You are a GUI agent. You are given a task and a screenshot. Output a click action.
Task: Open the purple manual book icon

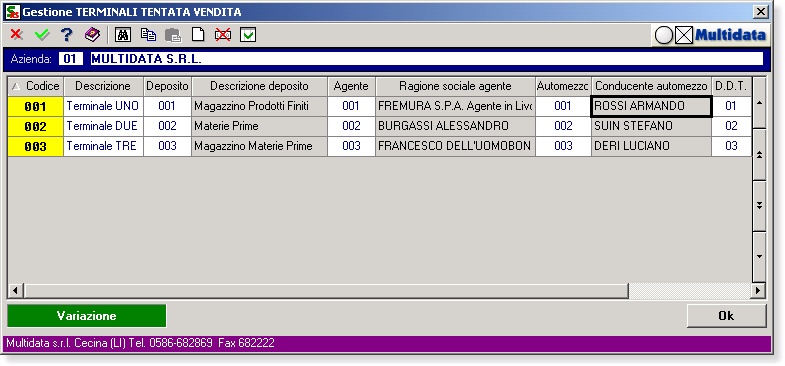92,35
